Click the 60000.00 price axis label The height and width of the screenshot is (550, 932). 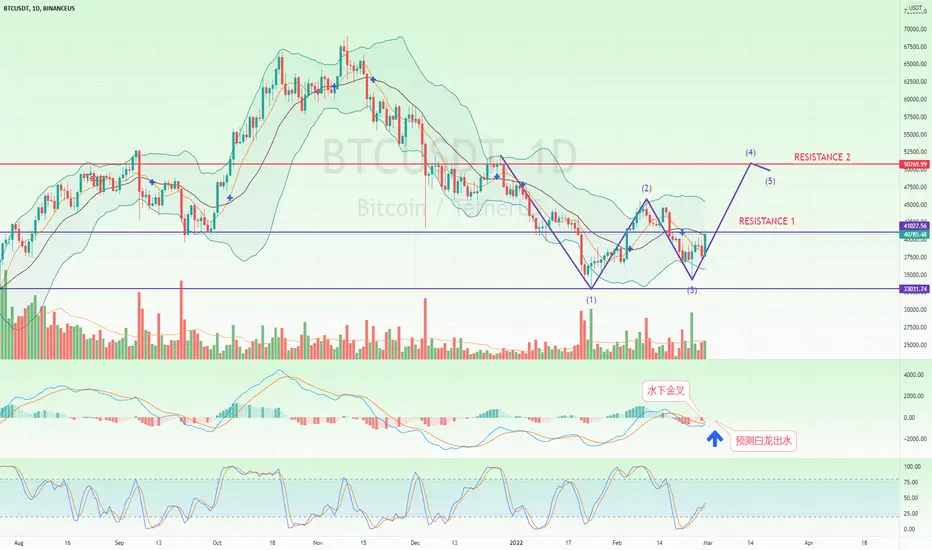pos(915,99)
